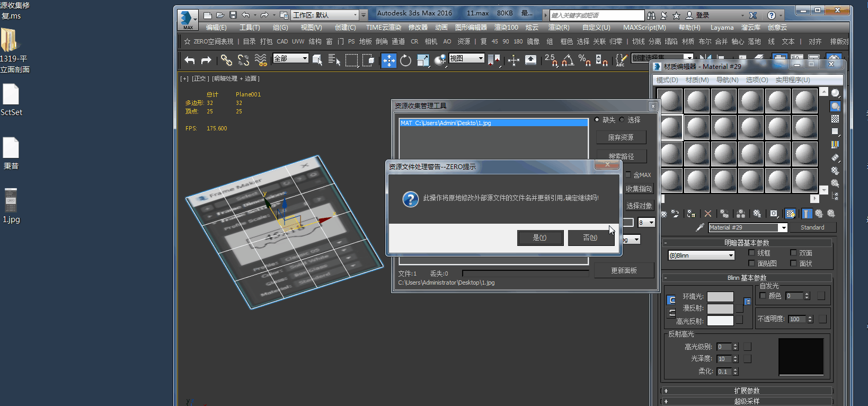Viewport: 868px width, 406px height.
Task: Click Assign Material to Selection icon
Action: (x=691, y=214)
